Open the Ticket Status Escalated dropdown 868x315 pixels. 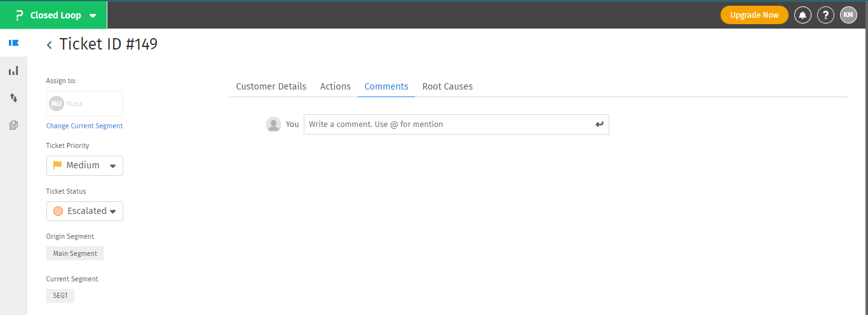85,211
